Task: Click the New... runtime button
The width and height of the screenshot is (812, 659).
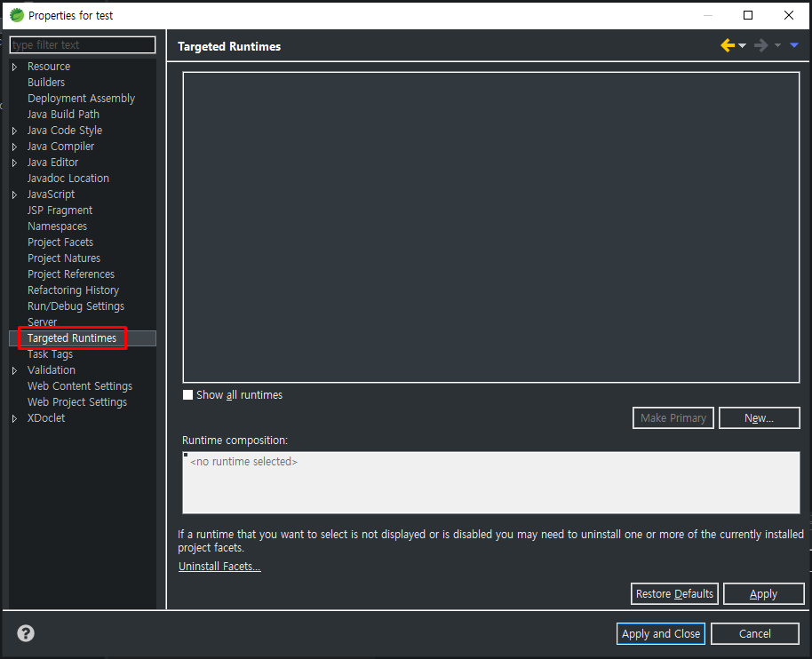Action: pos(760,418)
